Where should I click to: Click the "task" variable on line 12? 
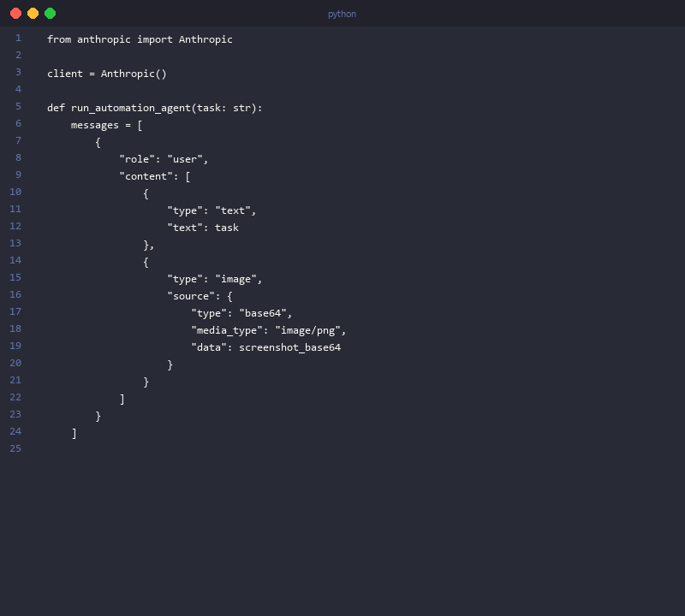coord(227,228)
